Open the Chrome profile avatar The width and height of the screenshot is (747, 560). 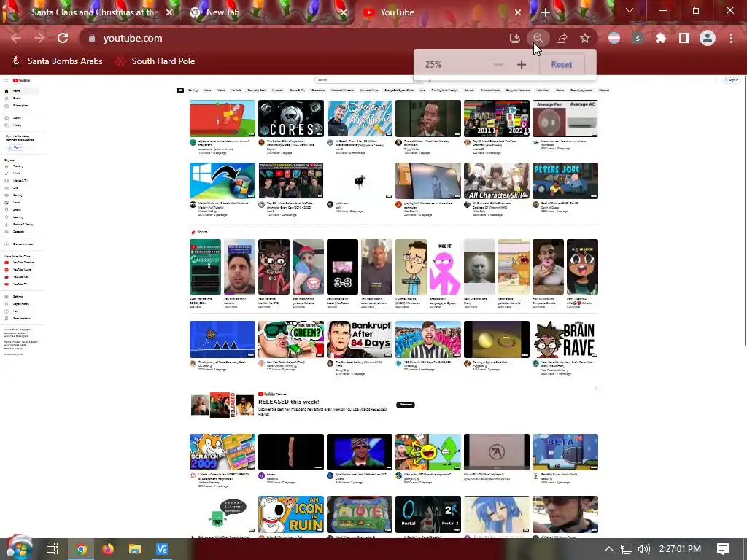pyautogui.click(x=708, y=38)
